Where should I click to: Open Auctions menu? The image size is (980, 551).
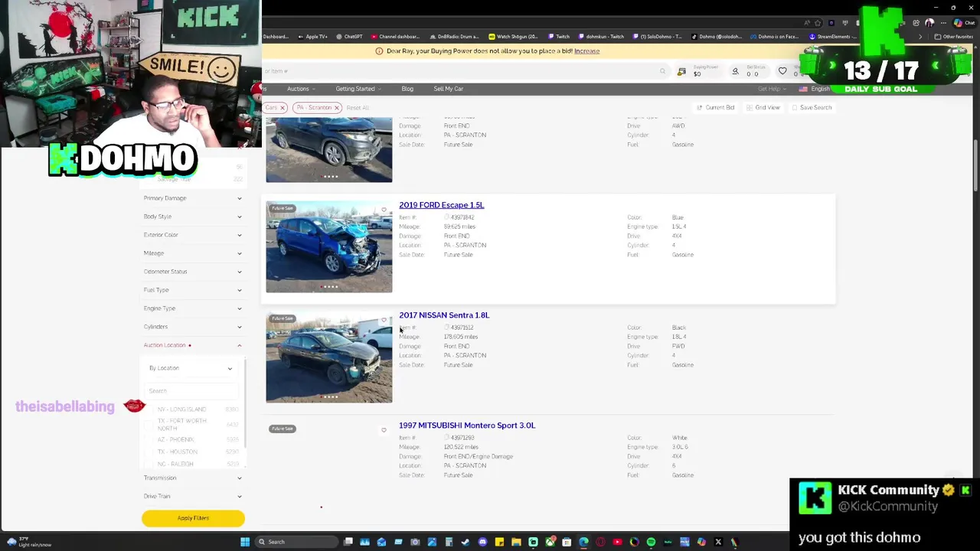click(x=301, y=89)
